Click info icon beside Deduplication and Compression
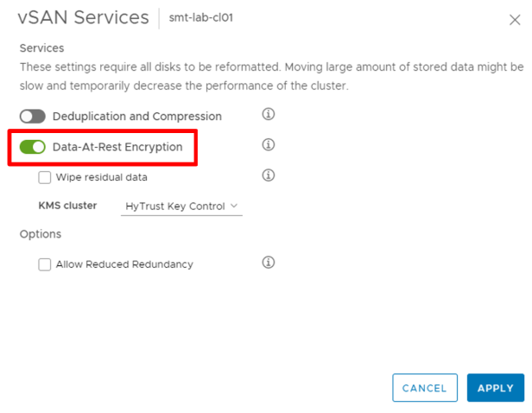 click(268, 115)
